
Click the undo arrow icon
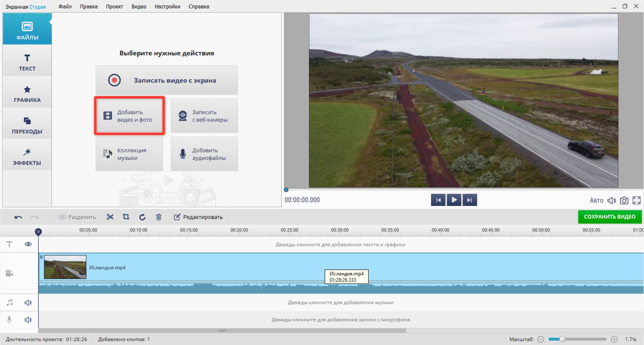coord(18,217)
